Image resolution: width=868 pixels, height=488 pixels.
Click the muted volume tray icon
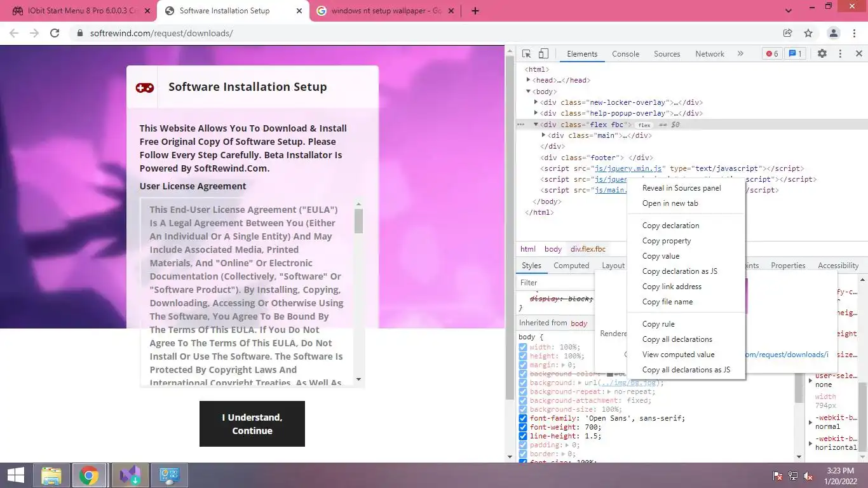coord(809,476)
